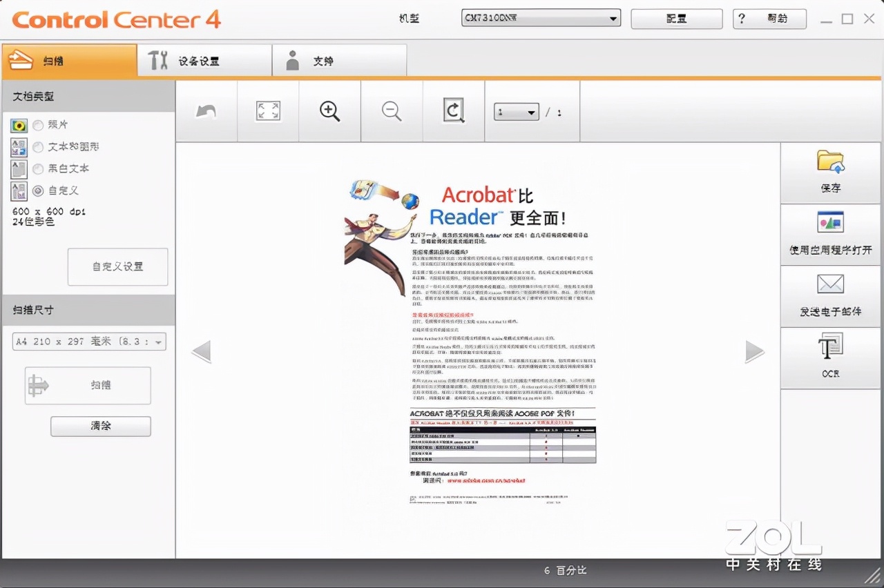Save the scan with 保存 button
The width and height of the screenshot is (884, 588).
click(831, 173)
